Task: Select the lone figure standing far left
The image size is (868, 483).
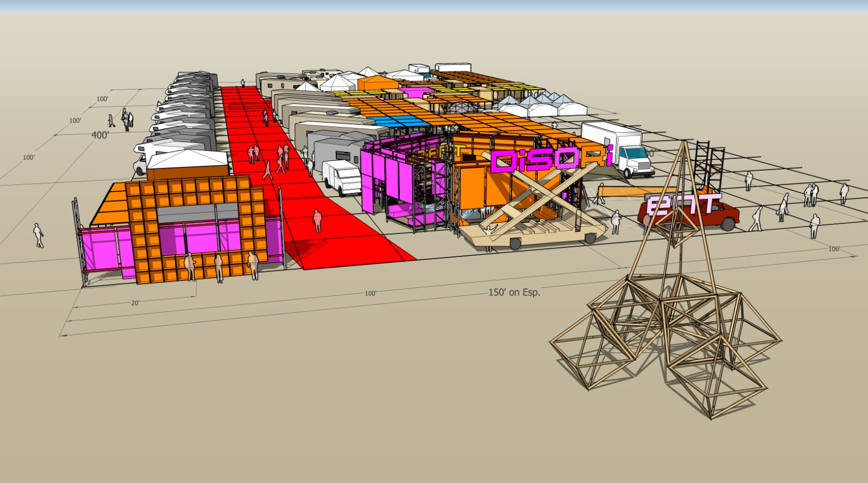Action: pos(38,235)
